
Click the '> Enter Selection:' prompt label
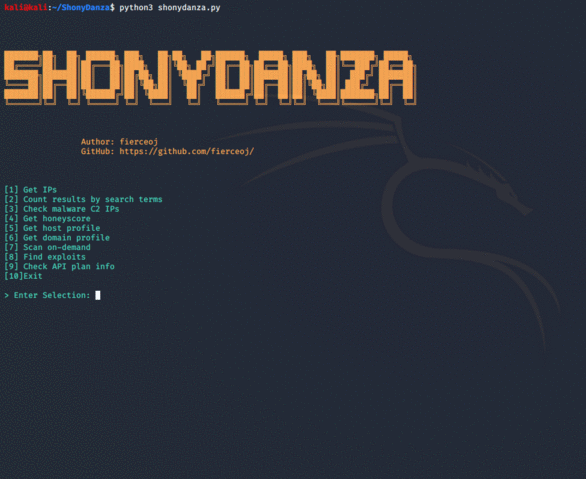pyautogui.click(x=47, y=295)
